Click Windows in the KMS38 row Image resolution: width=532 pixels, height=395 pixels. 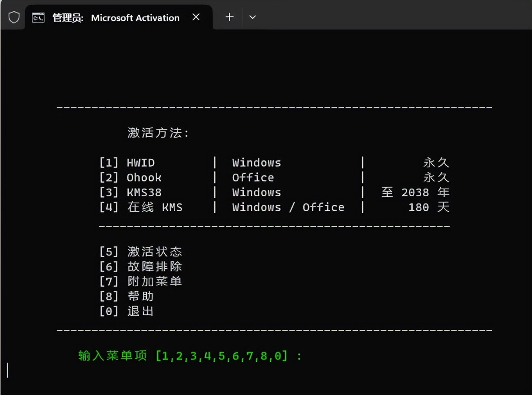pos(257,192)
